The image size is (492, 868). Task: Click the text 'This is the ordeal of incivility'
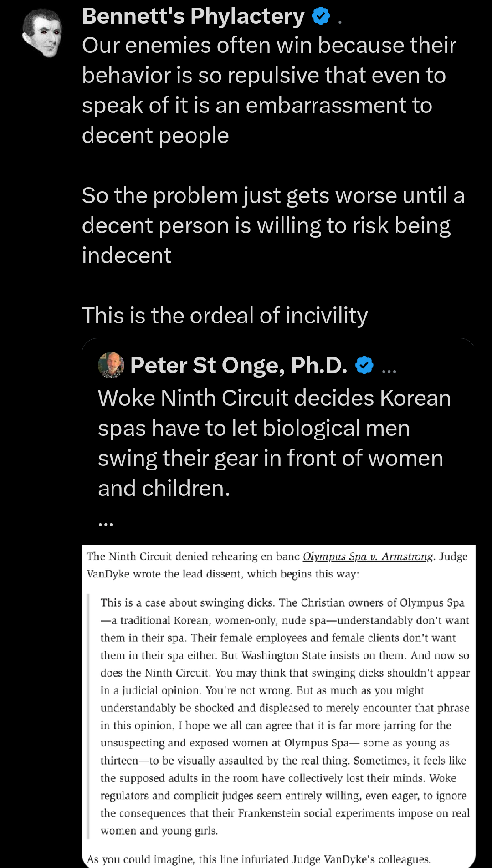225,315
